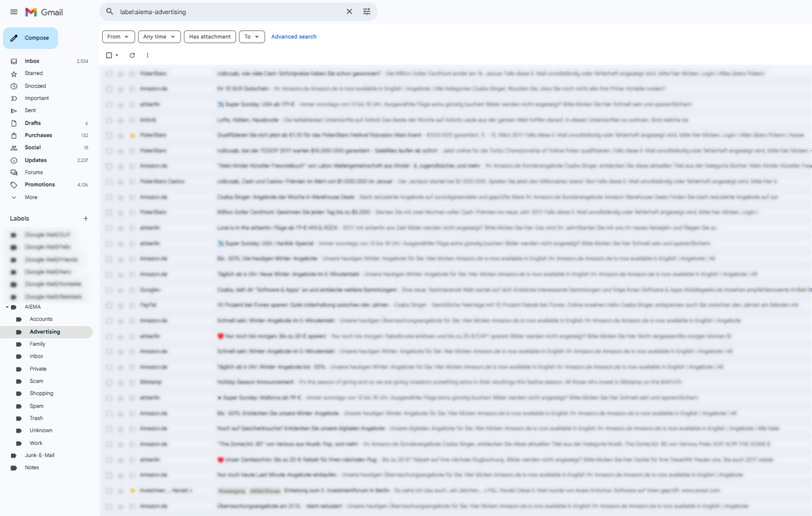
Task: Expand the More section in sidebar
Action: pos(31,197)
